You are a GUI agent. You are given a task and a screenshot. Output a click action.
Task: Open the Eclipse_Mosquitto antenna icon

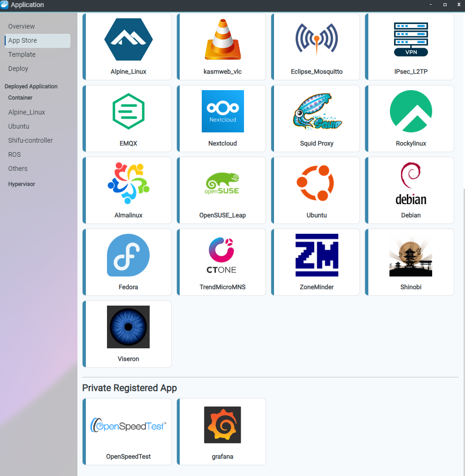coord(317,39)
